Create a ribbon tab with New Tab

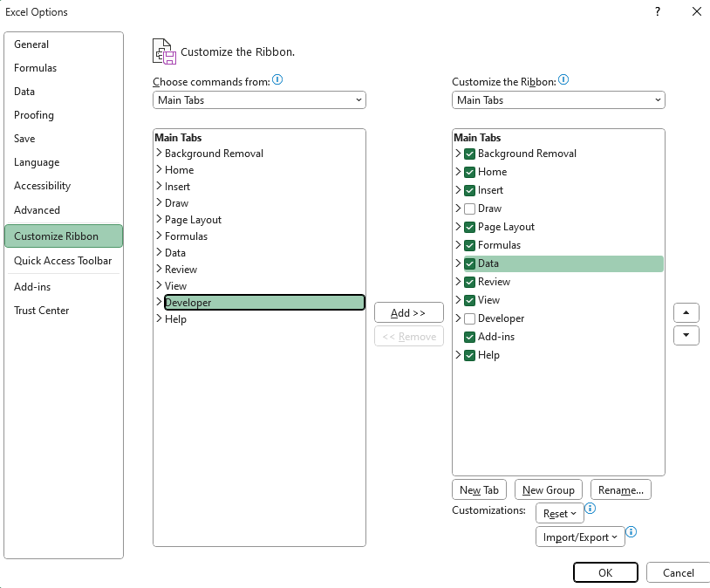click(479, 489)
